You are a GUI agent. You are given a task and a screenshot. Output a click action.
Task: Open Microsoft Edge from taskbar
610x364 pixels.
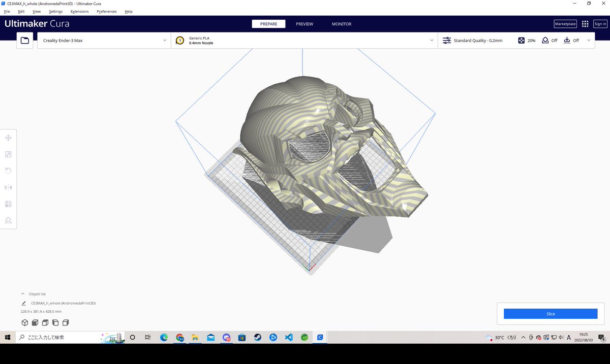click(x=164, y=337)
